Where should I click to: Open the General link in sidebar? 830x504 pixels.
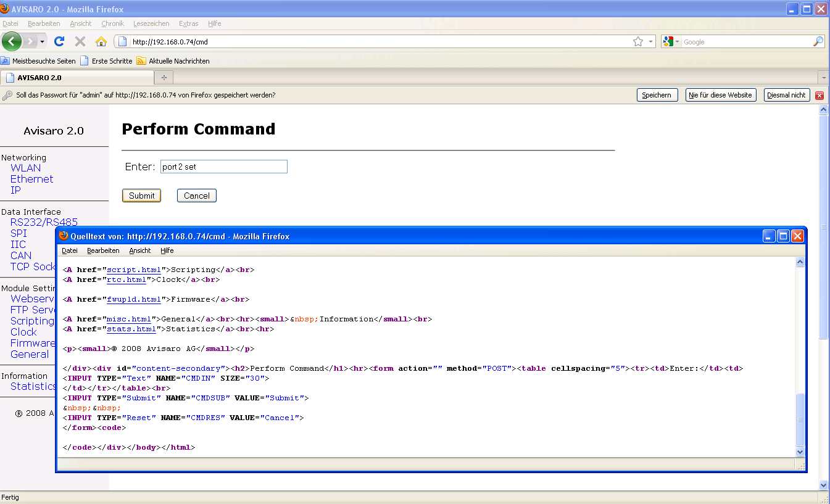pos(30,354)
